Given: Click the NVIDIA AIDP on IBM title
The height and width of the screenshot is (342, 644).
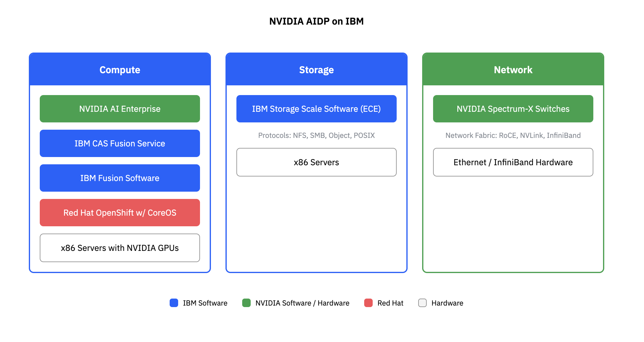Looking at the screenshot, I should coord(316,21).
